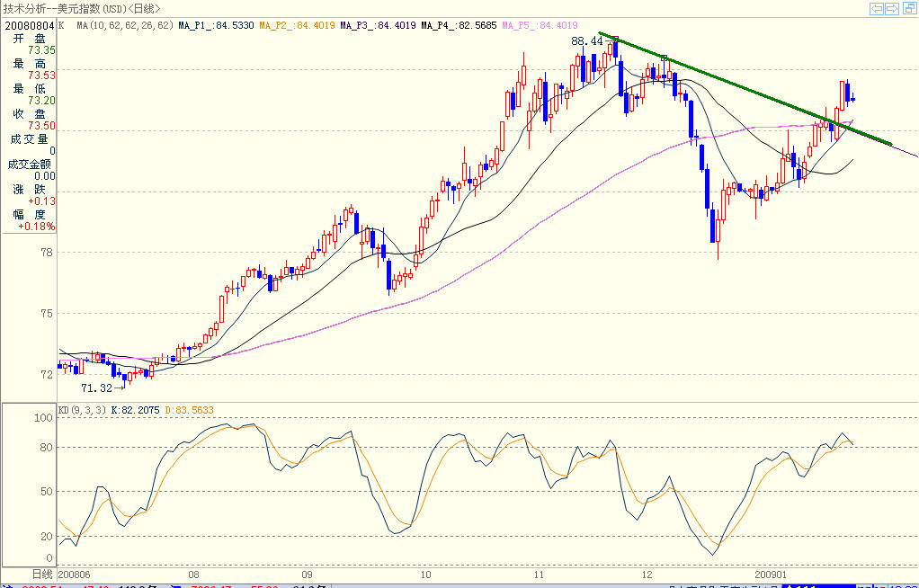The image size is (919, 588).
Task: Click the 成交金额 label
Action: (x=30, y=165)
